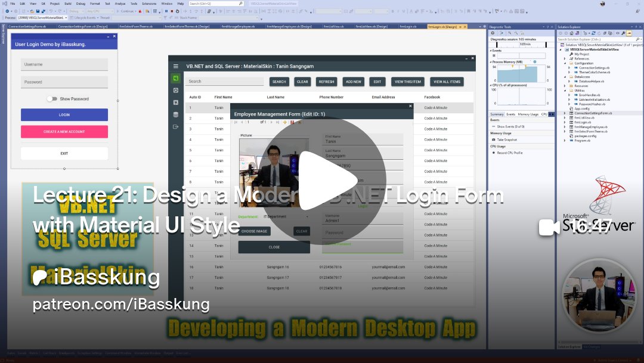Switch to frmListView.vb tab

[x=334, y=26]
